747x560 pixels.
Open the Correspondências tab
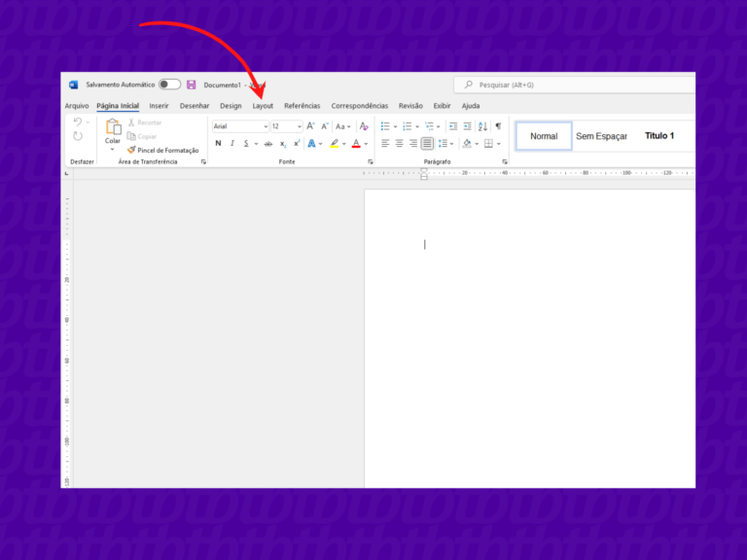click(360, 106)
